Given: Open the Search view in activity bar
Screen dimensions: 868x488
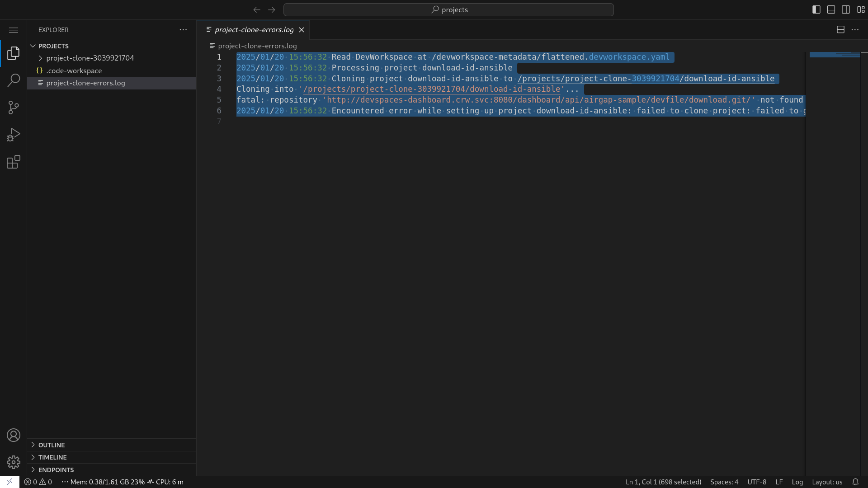Looking at the screenshot, I should (14, 80).
